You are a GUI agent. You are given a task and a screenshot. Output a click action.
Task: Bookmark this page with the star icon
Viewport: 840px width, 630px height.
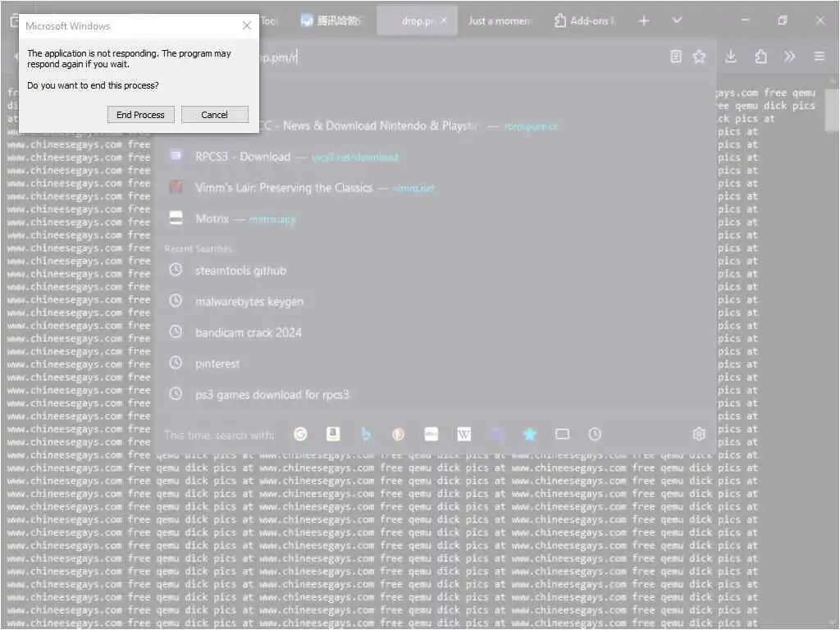click(x=699, y=57)
